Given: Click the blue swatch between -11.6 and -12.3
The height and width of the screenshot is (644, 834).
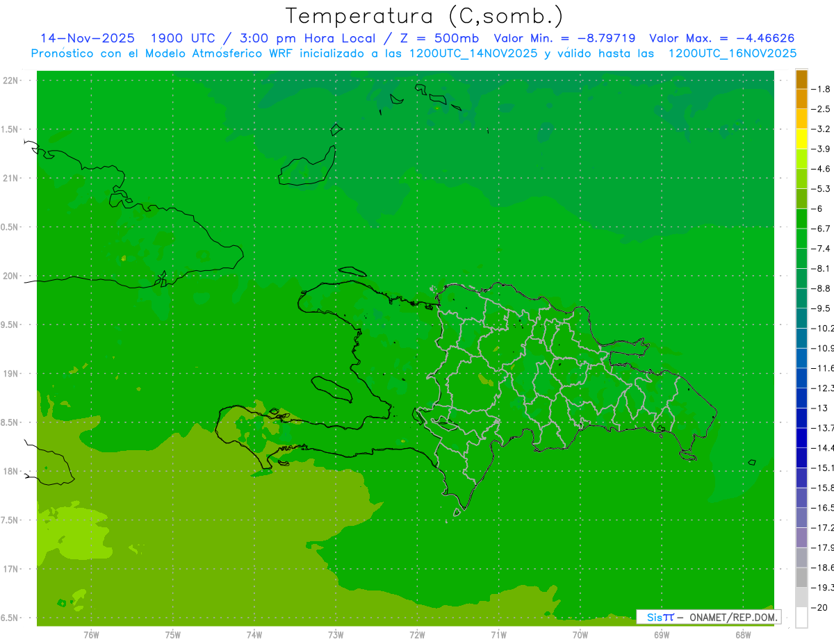Looking at the screenshot, I should [801, 378].
